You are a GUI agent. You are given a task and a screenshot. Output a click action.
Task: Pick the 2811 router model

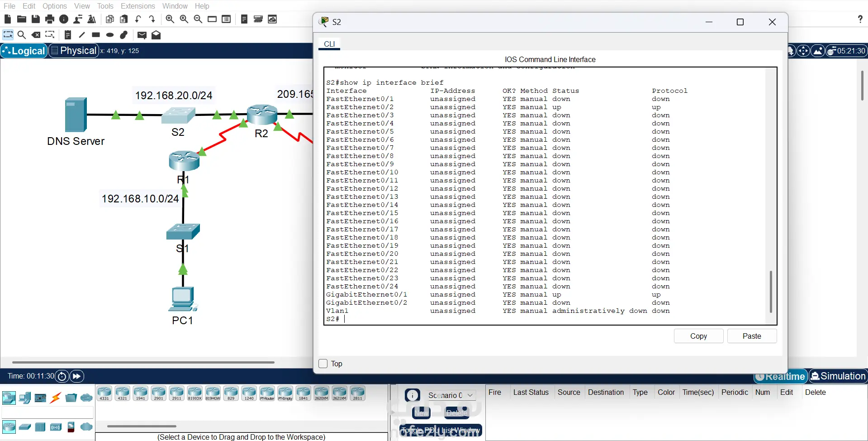358,393
